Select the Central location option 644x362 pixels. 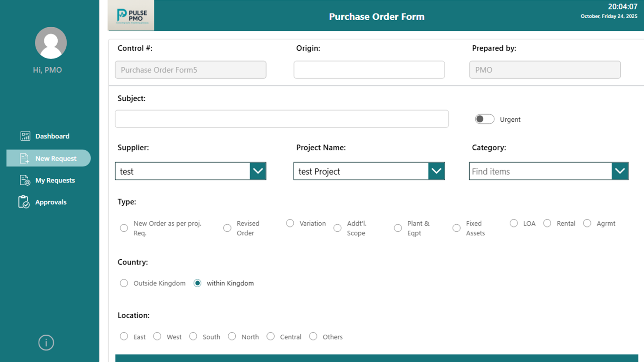click(x=270, y=336)
